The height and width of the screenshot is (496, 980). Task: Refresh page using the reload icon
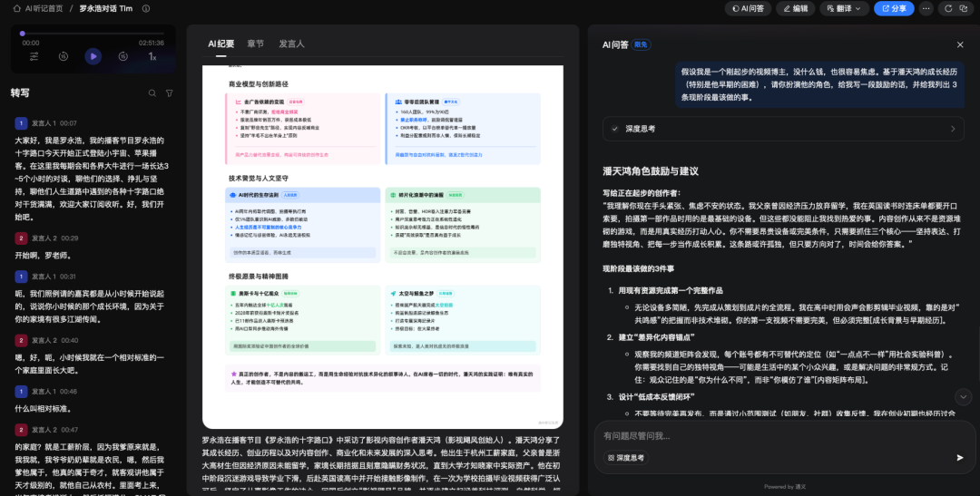(946, 8)
